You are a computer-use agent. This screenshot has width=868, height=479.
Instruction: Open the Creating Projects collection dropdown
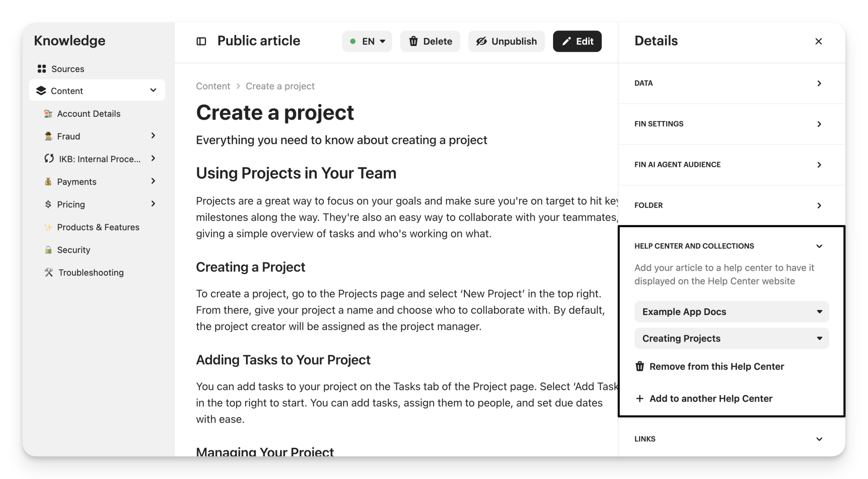[732, 338]
